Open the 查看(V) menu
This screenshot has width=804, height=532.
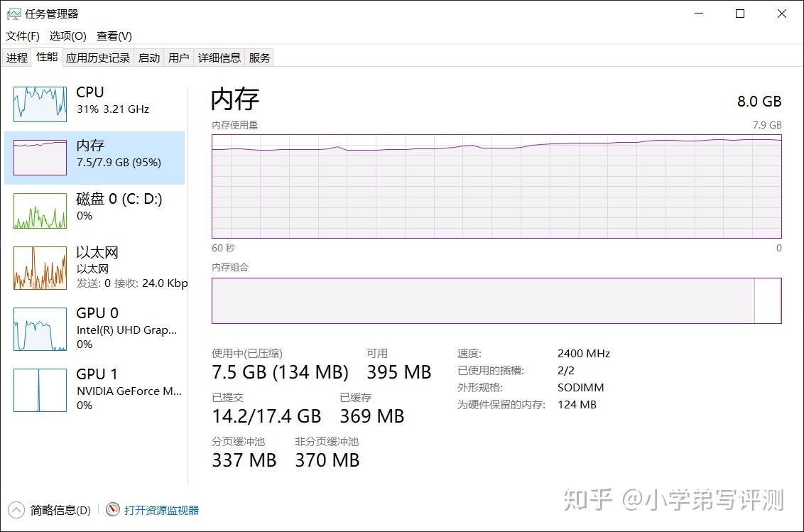point(114,36)
